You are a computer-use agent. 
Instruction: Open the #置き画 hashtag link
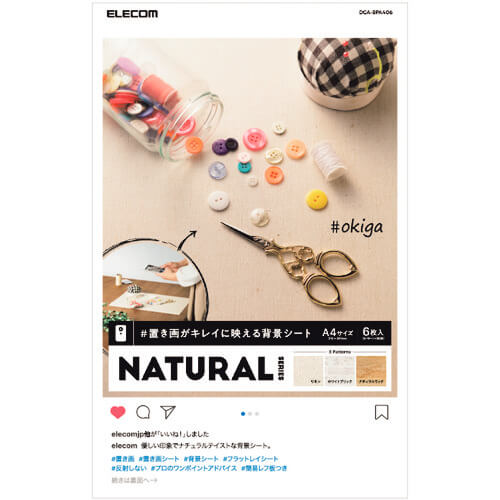tap(123, 459)
